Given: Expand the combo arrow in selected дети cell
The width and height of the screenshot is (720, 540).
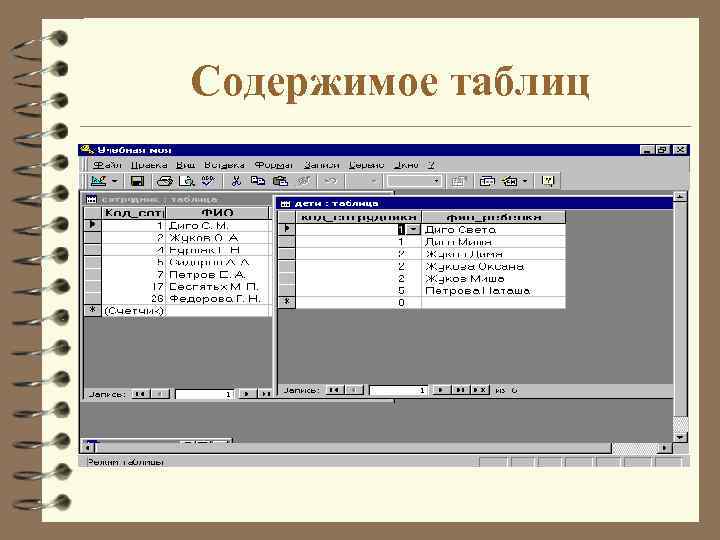Looking at the screenshot, I should point(413,229).
